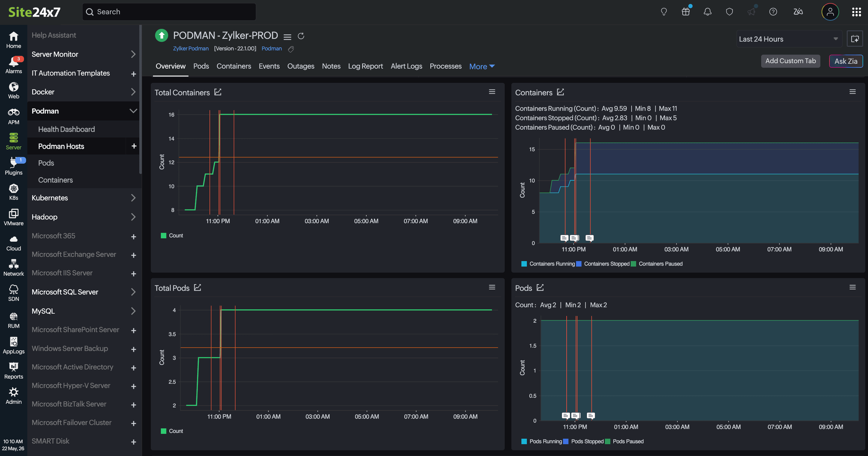This screenshot has width=868, height=456.
Task: Click the dashboard share icon beside time range
Action: pyautogui.click(x=855, y=39)
